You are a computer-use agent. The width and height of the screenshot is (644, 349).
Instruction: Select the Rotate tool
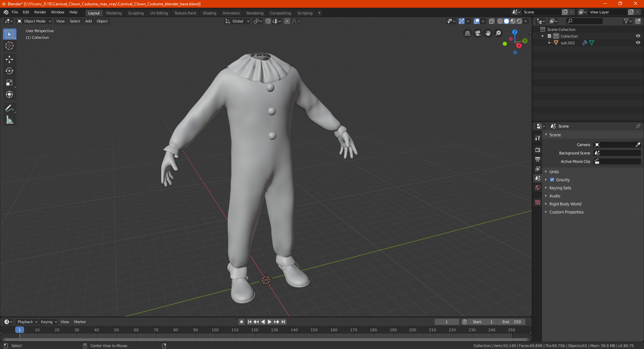9,71
